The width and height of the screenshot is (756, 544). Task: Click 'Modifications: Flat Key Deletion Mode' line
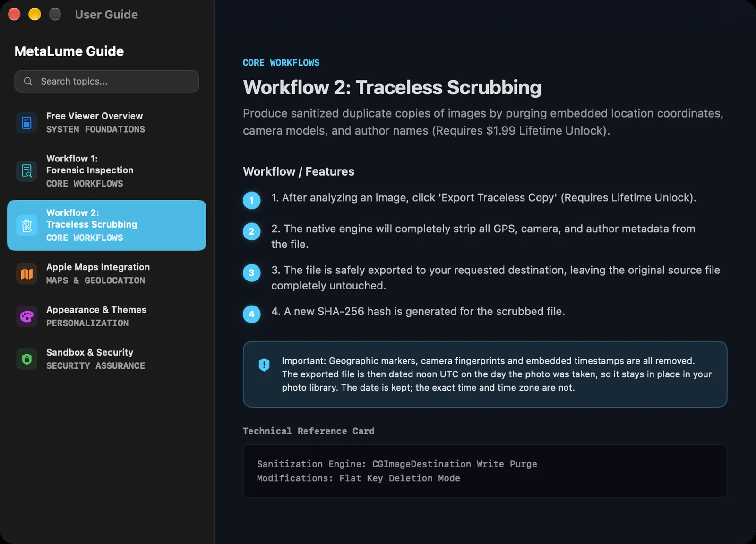coord(359,478)
